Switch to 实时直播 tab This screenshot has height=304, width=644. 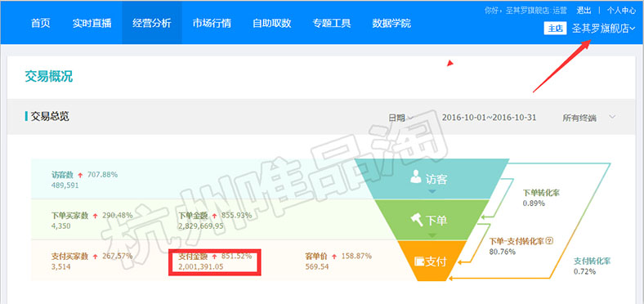tap(92, 23)
